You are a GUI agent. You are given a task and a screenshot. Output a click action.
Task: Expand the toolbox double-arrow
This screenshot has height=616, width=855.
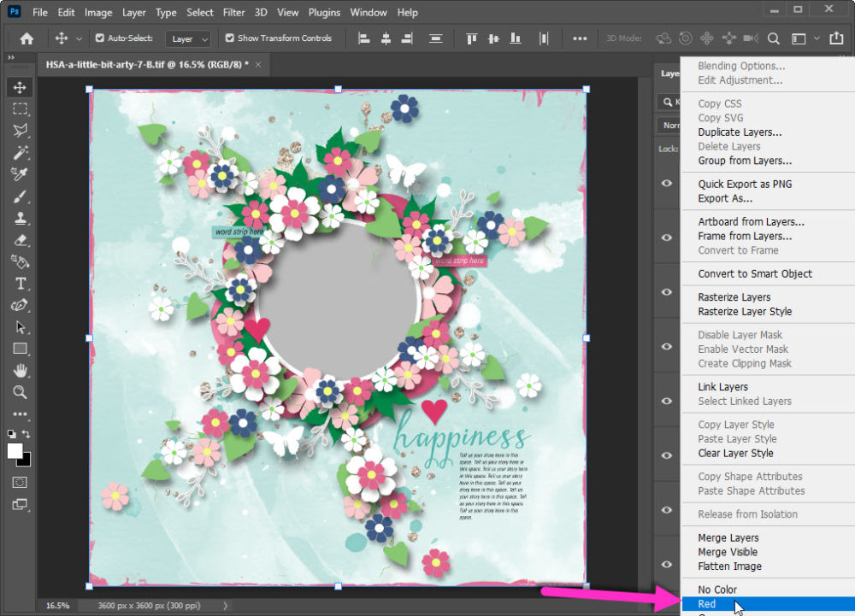[11, 57]
